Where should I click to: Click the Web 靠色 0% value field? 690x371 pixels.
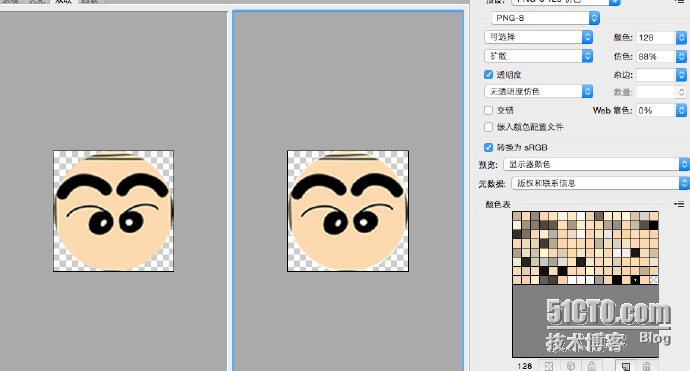[x=656, y=110]
